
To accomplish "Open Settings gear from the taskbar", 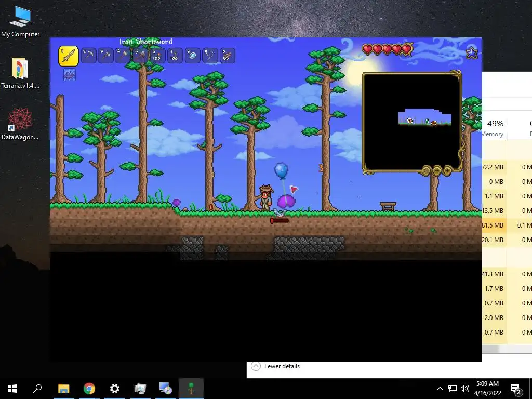I will coord(115,389).
